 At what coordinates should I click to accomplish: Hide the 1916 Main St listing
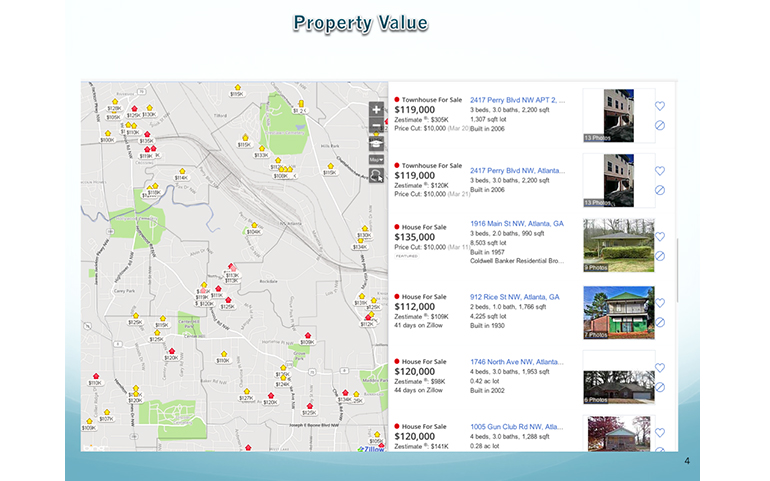click(660, 256)
